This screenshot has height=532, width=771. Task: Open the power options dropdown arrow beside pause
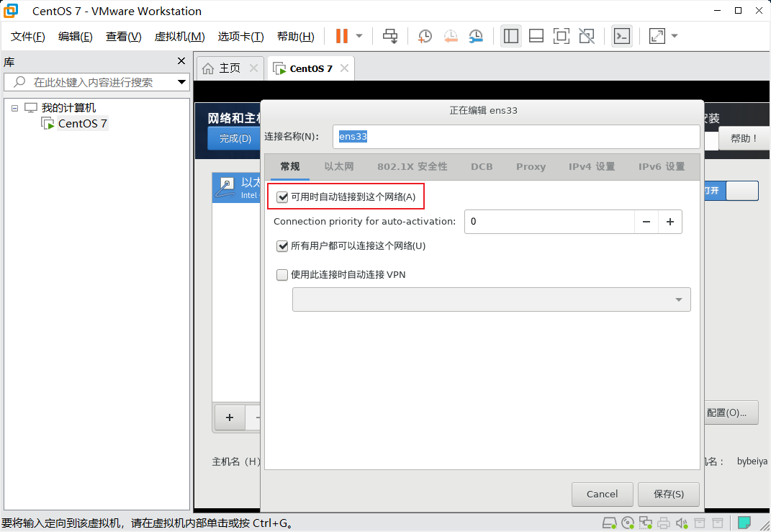(359, 36)
